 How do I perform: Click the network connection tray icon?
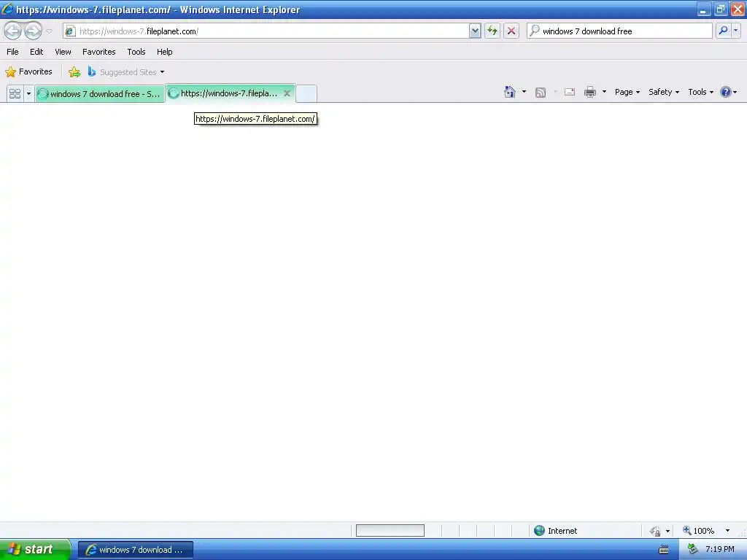(693, 550)
